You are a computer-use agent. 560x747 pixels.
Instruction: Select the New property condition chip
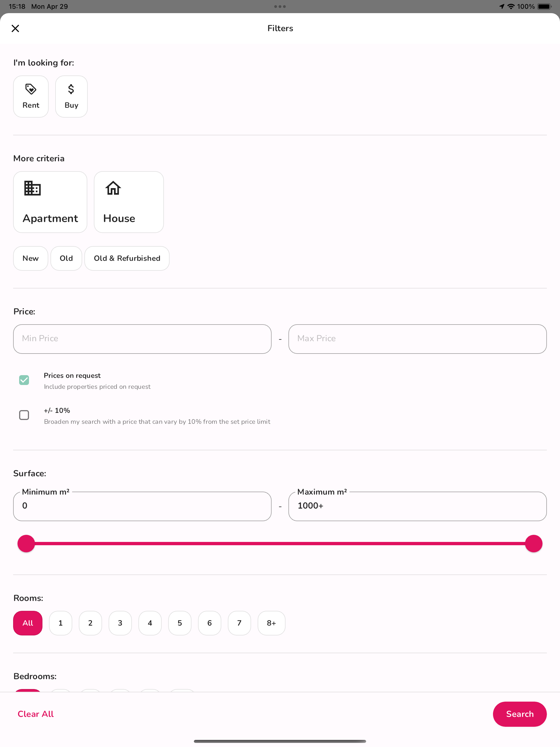(x=30, y=258)
